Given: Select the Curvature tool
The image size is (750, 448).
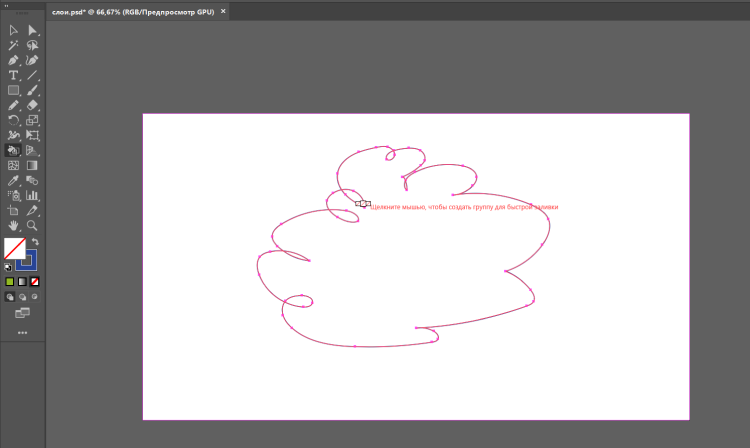Looking at the screenshot, I should pyautogui.click(x=32, y=60).
